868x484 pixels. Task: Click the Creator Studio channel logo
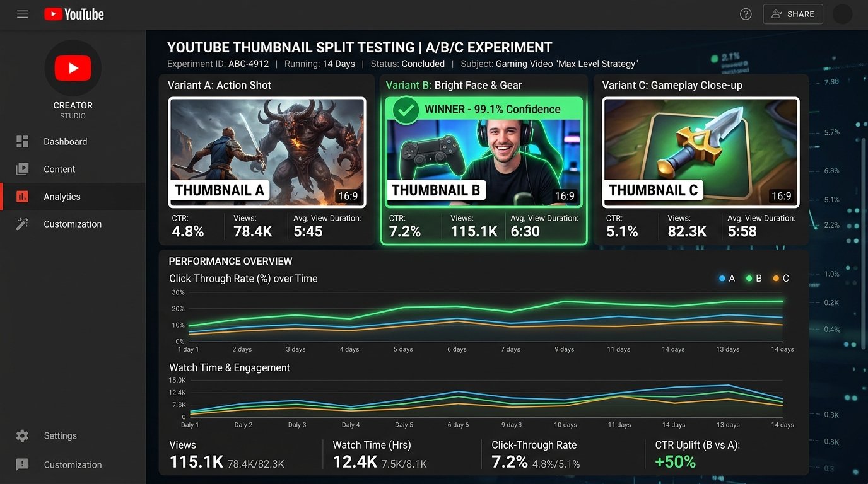(x=73, y=68)
